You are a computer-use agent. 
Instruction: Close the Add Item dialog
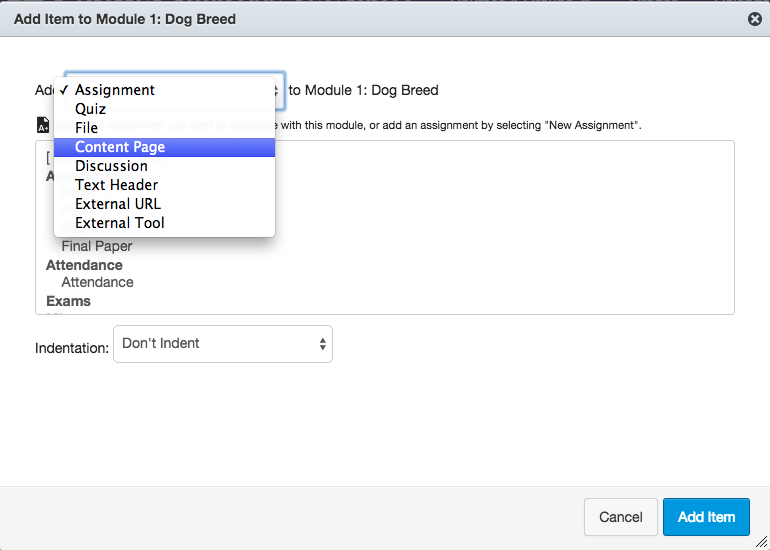pyautogui.click(x=754, y=19)
